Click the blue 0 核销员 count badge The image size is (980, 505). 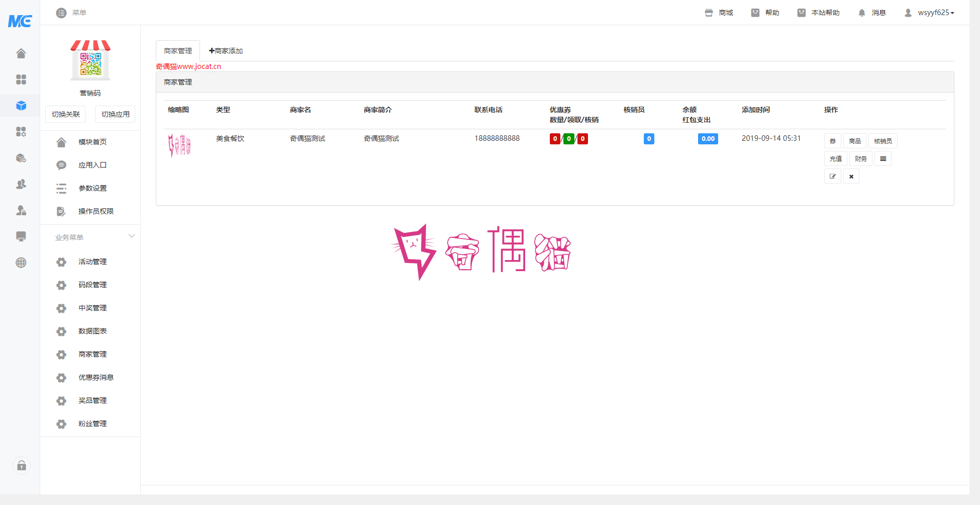649,139
